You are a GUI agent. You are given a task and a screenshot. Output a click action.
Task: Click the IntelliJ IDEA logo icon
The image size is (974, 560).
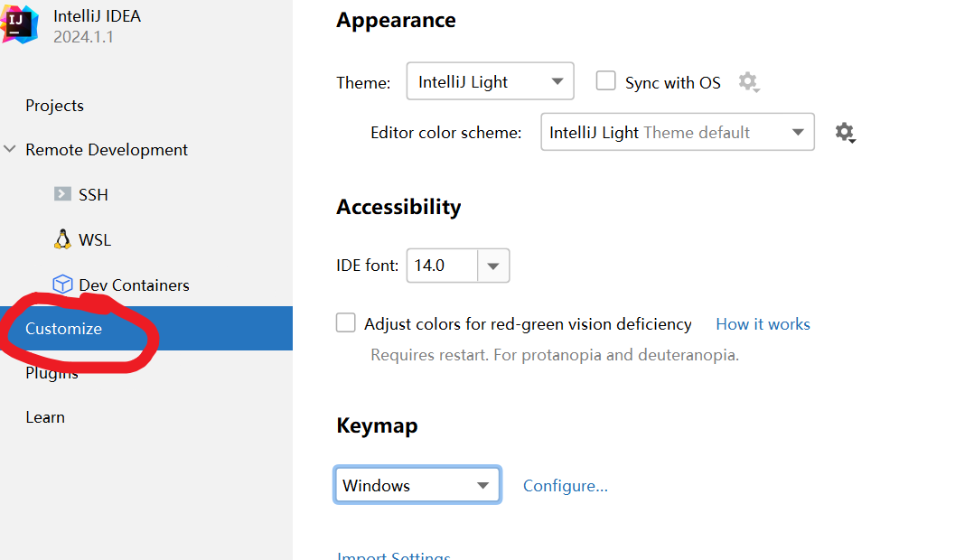click(19, 23)
